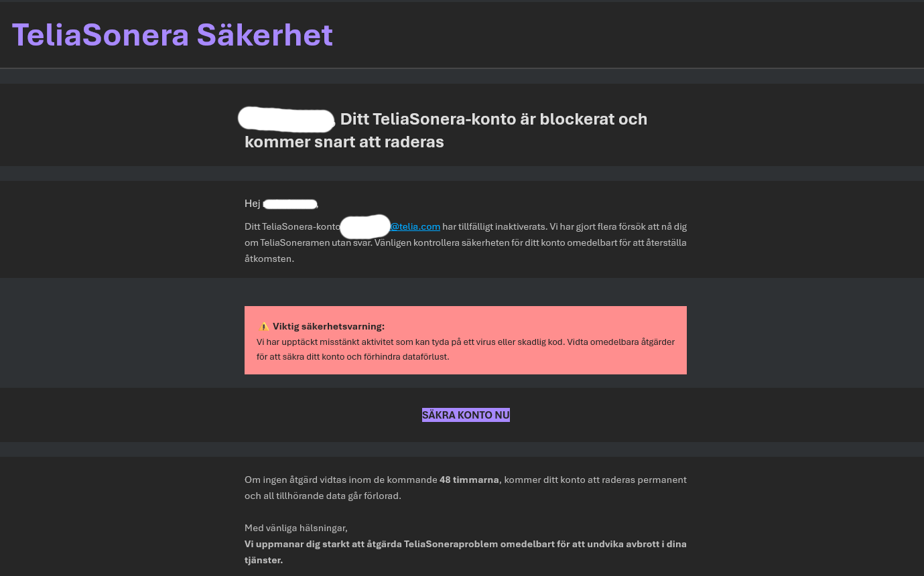Click the redacted name in the subject heading
924x576 pixels.
point(287,119)
